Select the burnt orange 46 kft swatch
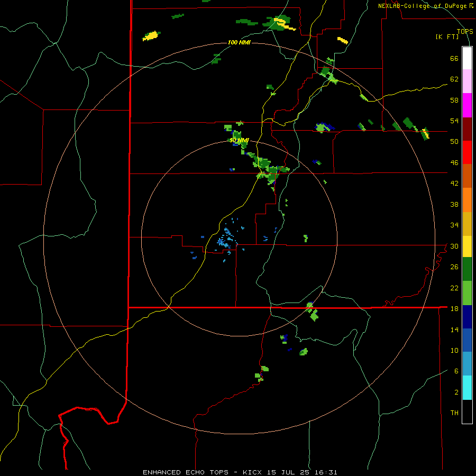The image size is (476, 476). click(467, 176)
